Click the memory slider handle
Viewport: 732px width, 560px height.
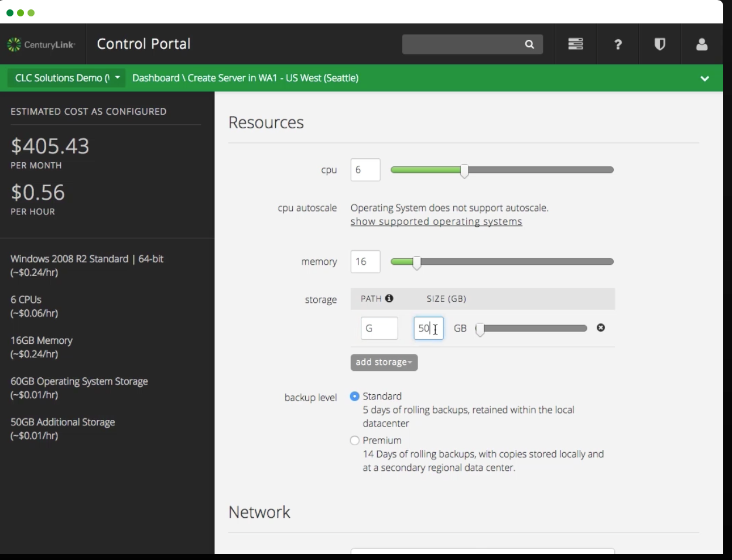pos(416,262)
